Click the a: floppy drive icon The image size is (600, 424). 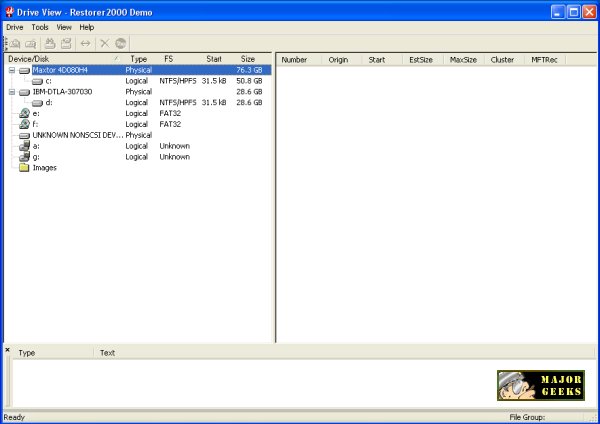(24, 146)
